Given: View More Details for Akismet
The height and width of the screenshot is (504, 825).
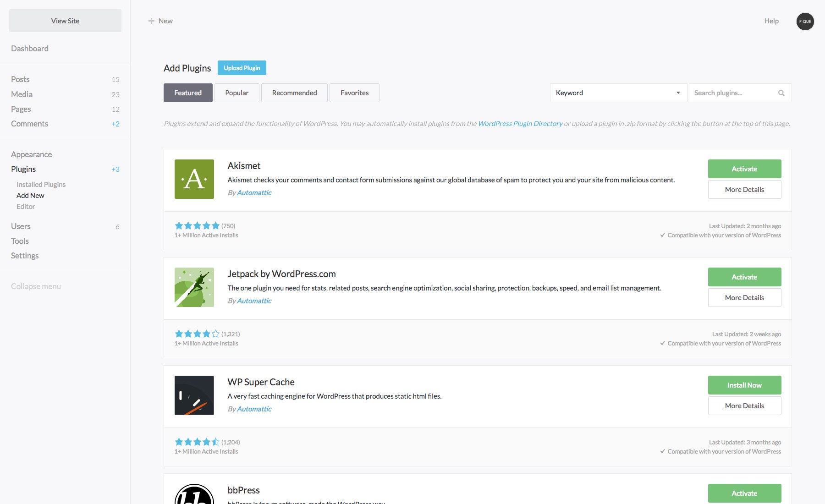Looking at the screenshot, I should click(744, 190).
